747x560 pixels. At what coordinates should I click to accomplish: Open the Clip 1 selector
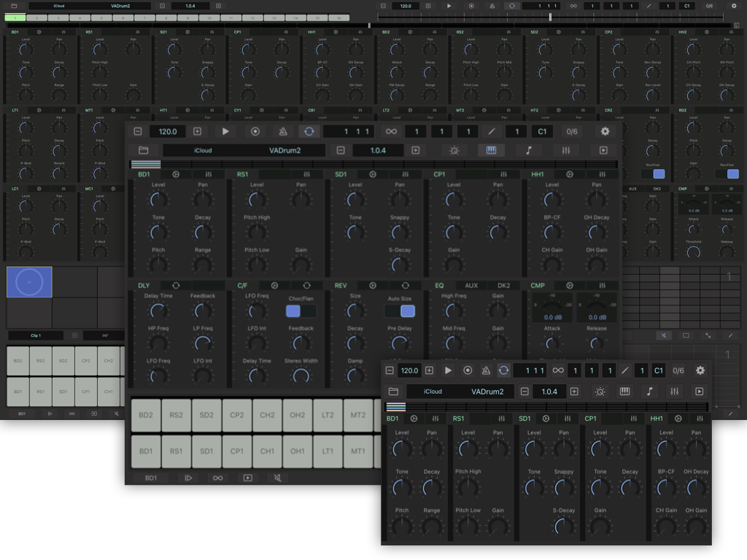coord(36,335)
